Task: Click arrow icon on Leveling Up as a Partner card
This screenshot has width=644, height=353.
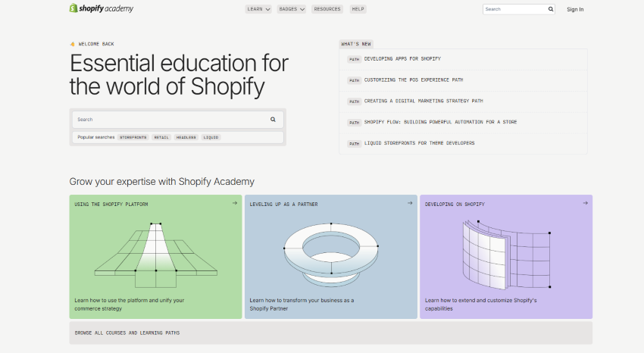Action: 409,203
